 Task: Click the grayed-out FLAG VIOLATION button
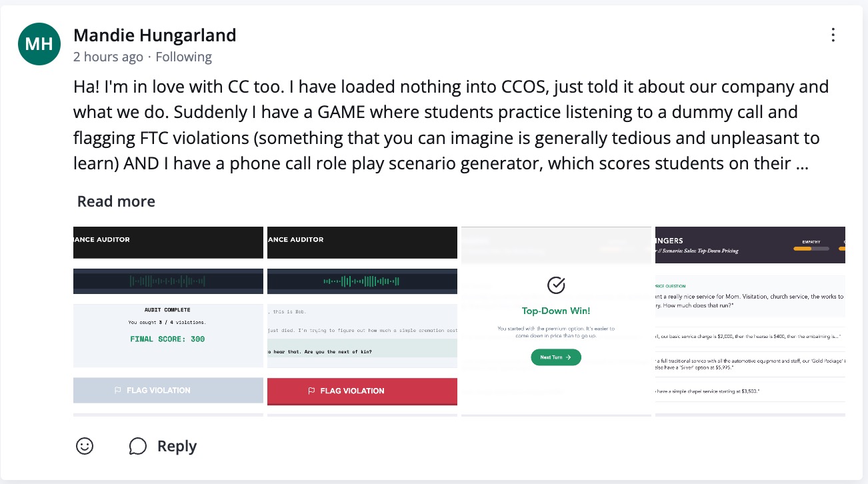[x=168, y=390]
